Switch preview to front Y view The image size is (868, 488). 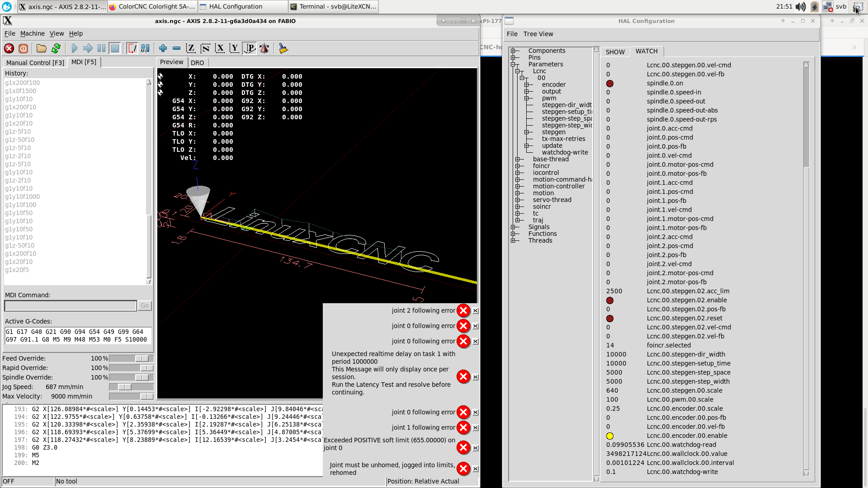[234, 48]
